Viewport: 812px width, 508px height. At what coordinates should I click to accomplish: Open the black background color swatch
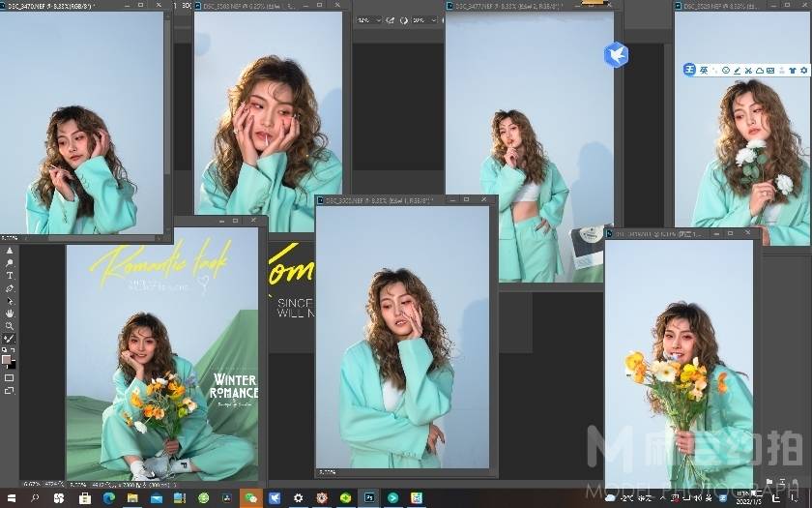coord(12,365)
